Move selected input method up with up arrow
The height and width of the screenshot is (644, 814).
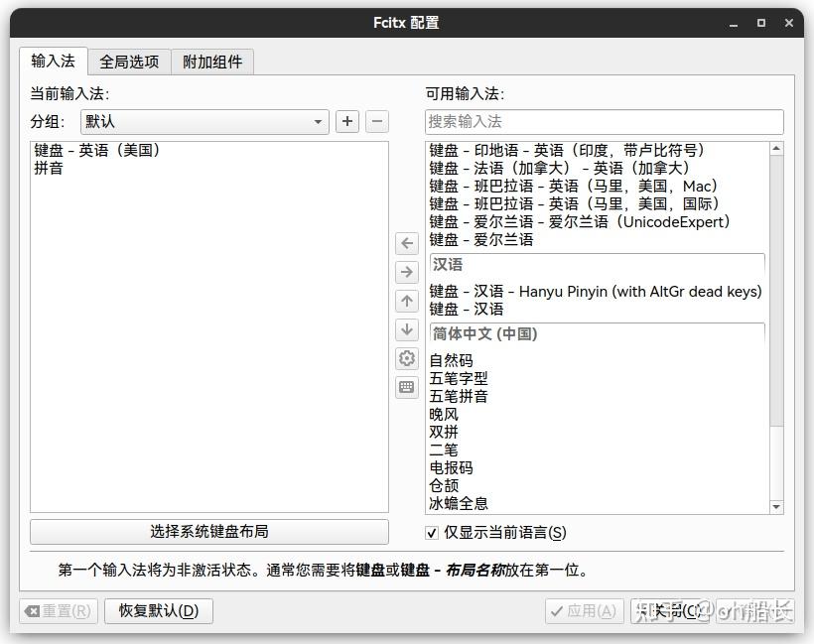(406, 301)
